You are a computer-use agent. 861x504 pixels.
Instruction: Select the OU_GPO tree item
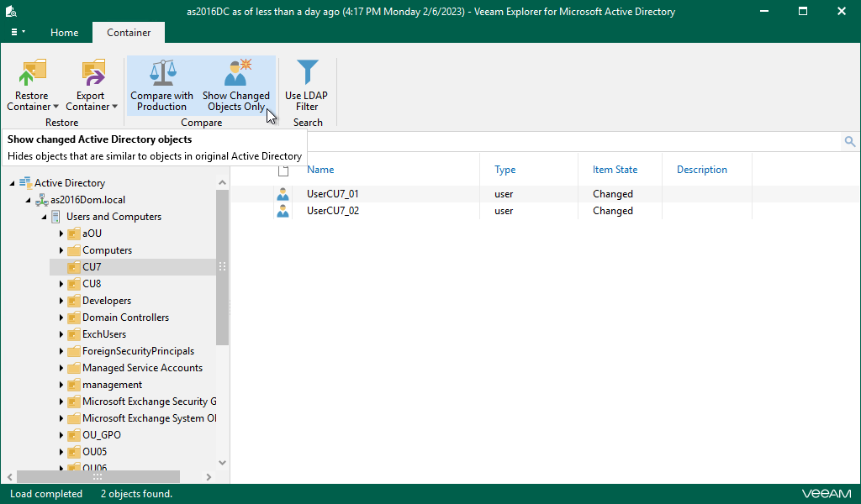coord(102,435)
